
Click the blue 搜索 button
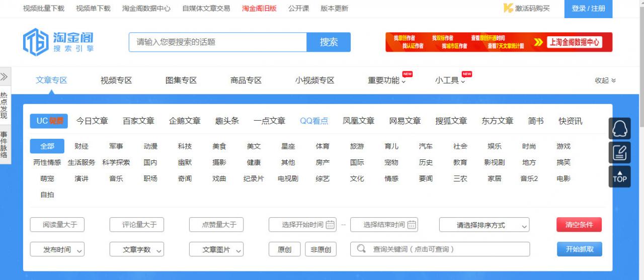click(x=329, y=42)
